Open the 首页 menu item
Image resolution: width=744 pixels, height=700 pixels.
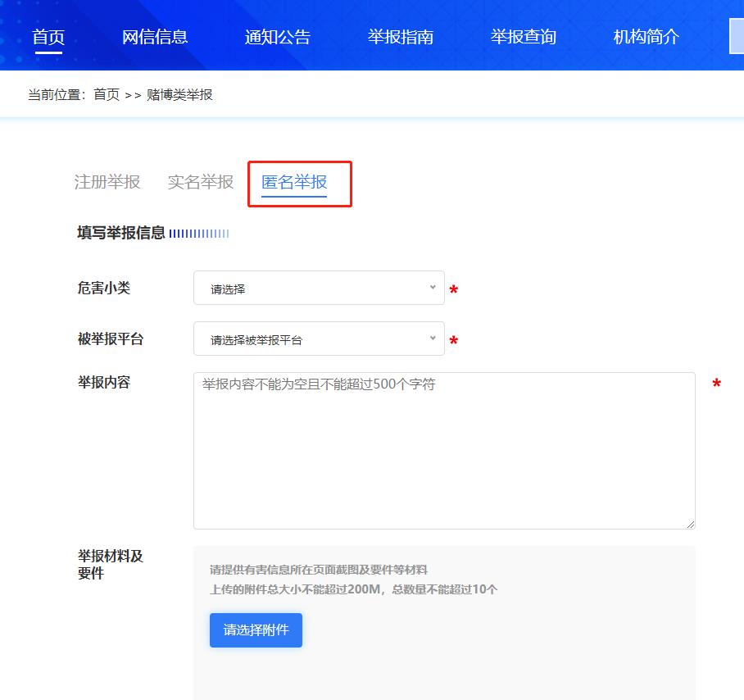point(47,36)
